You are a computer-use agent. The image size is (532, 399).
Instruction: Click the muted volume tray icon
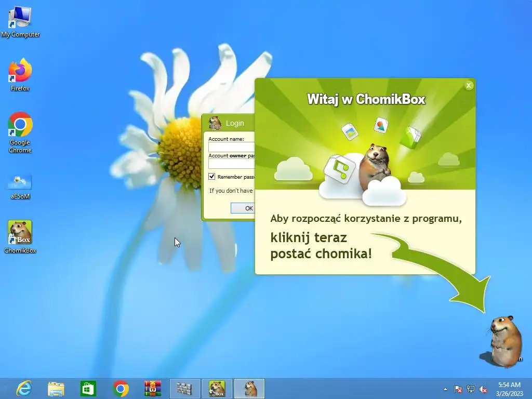(x=483, y=389)
